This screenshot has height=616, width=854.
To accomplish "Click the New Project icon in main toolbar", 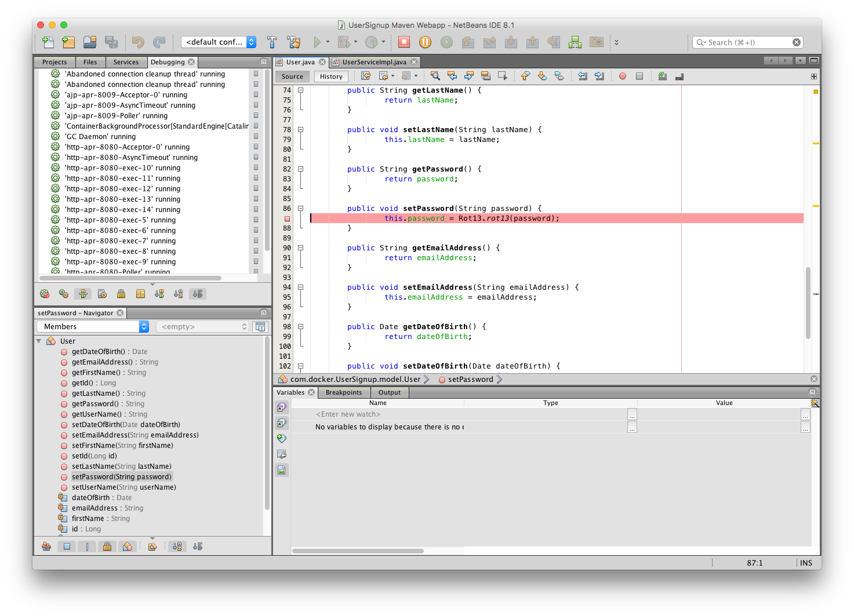I will 68,42.
